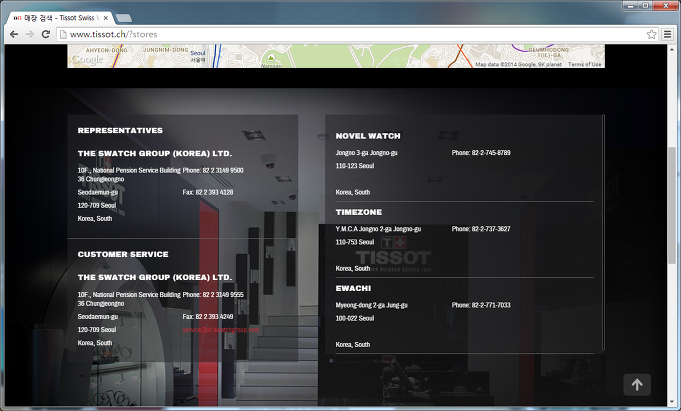The height and width of the screenshot is (411, 681).
Task: Reload the page with the refresh icon
Action: [x=46, y=34]
